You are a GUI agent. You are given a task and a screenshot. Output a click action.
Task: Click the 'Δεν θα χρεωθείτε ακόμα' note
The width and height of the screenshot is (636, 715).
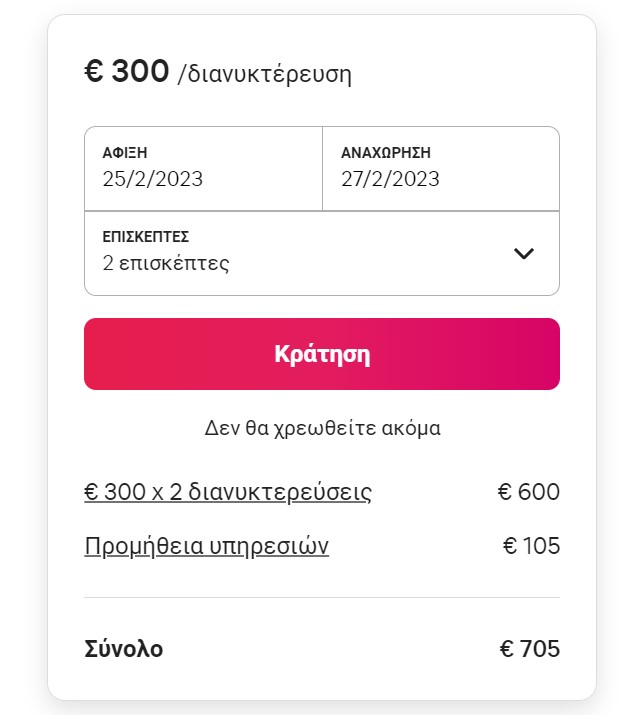click(322, 428)
